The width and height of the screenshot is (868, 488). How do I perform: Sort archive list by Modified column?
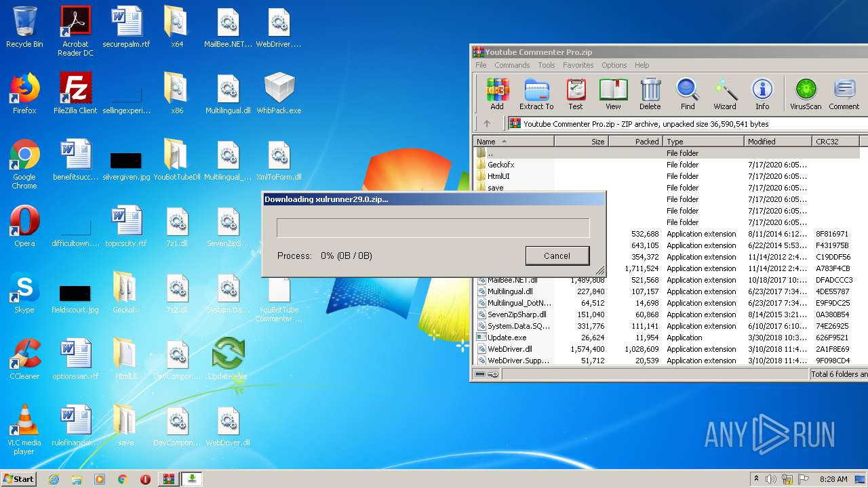(778, 141)
